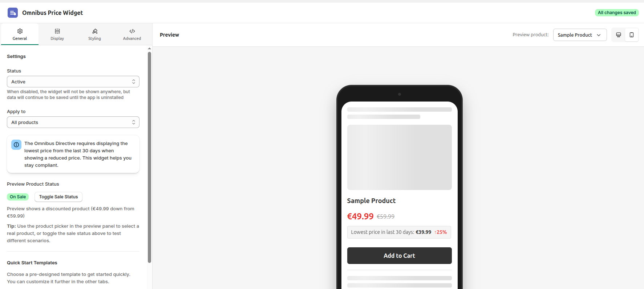The image size is (644, 289).
Task: Switch to the Styling tab
Action: [x=94, y=34]
